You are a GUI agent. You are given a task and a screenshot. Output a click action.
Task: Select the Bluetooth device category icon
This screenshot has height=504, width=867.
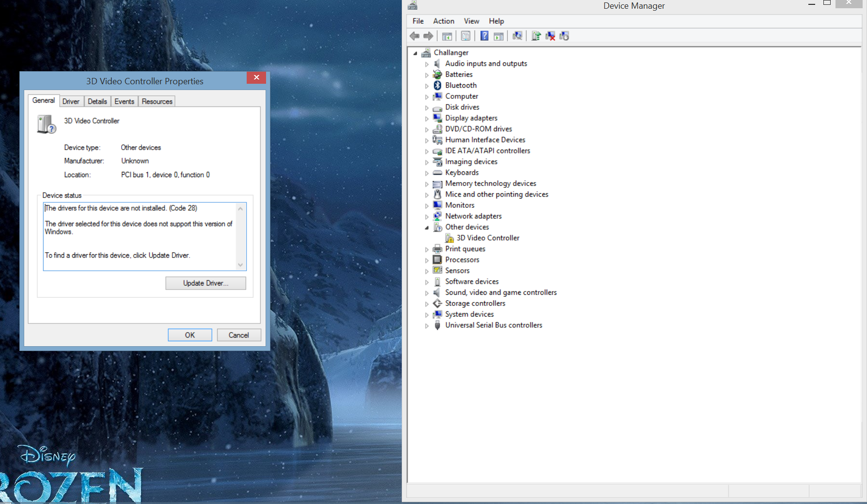[438, 85]
